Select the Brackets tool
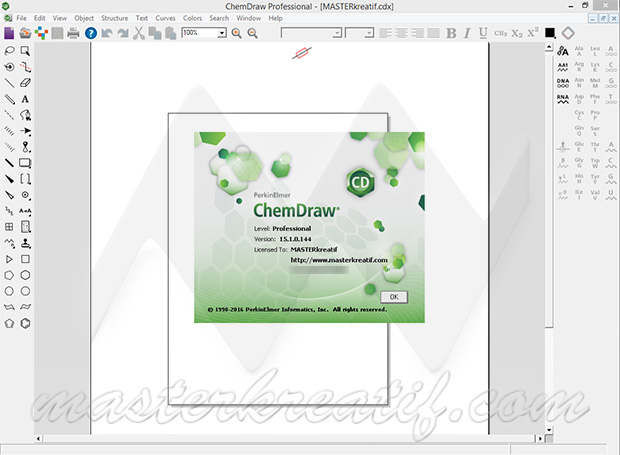 click(25, 179)
